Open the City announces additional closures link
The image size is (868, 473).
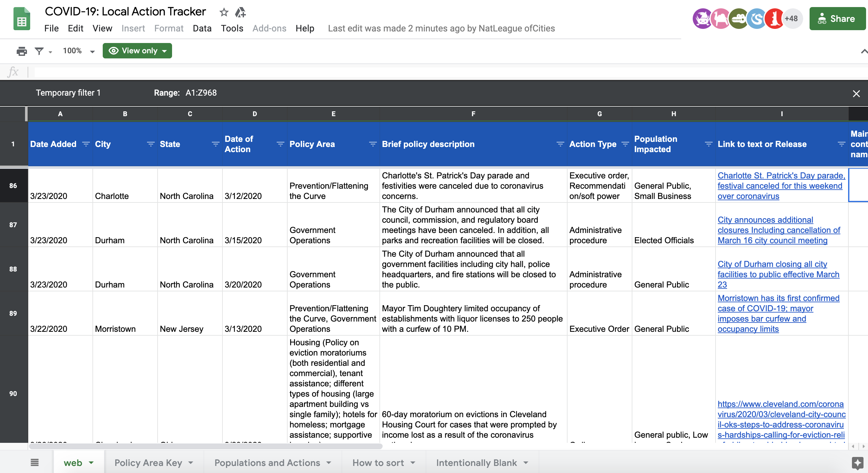[x=779, y=230]
